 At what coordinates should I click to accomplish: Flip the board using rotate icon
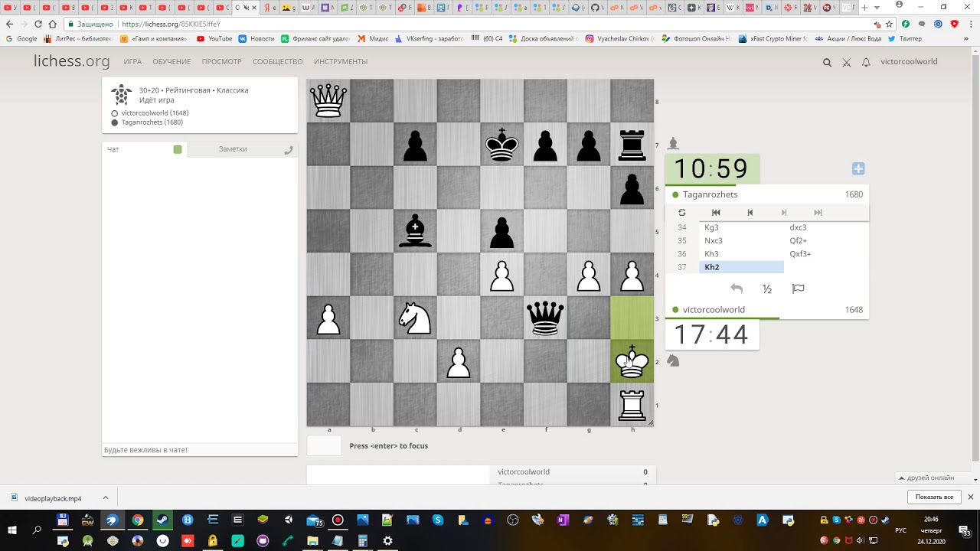tap(681, 213)
